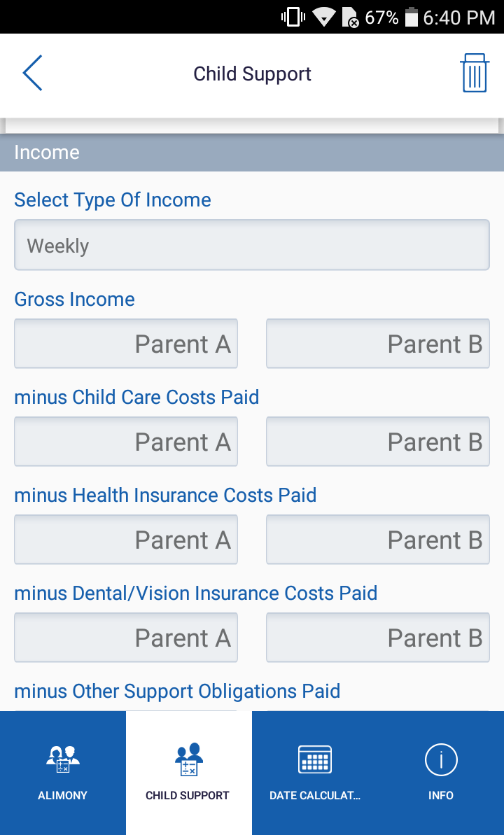Tap the Alimony calculator icon
504x835 pixels.
[x=62, y=758]
